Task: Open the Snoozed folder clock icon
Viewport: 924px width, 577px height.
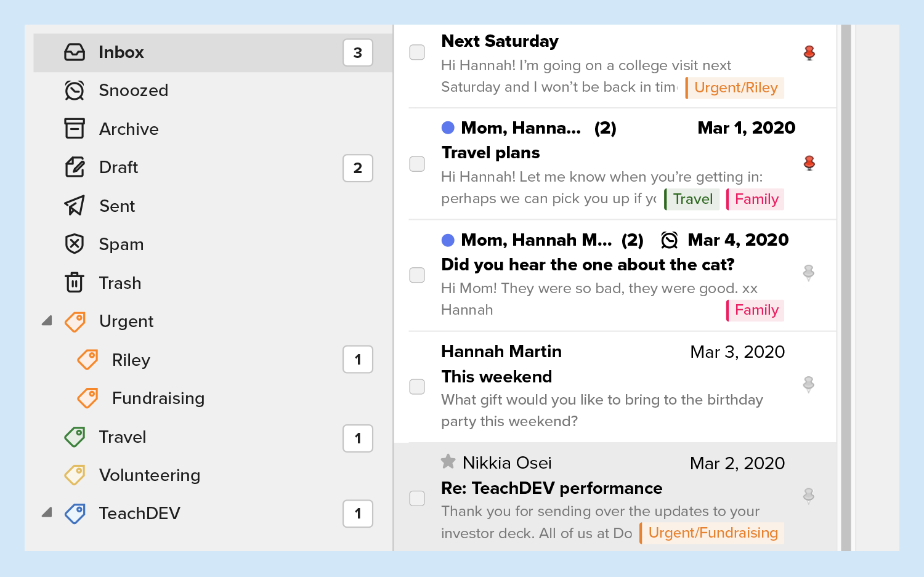Action: [75, 91]
